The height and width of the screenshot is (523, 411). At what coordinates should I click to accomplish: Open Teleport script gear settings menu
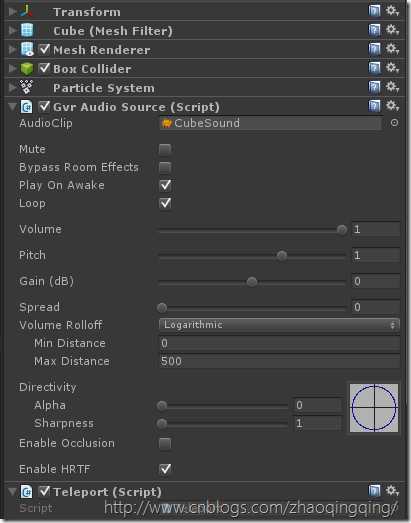[392, 491]
